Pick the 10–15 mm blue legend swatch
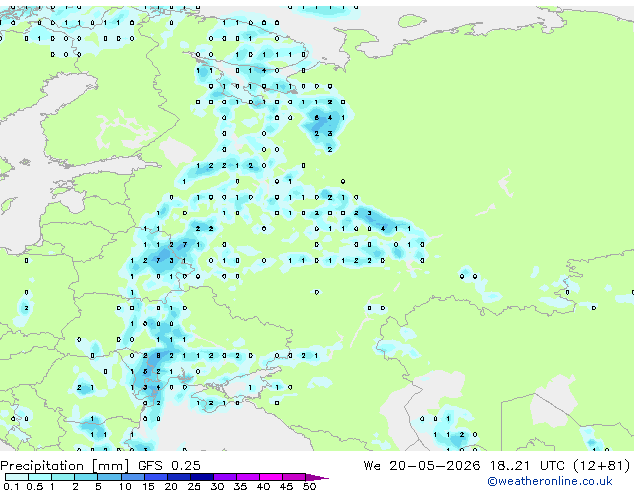634x490 pixels. click(x=132, y=477)
